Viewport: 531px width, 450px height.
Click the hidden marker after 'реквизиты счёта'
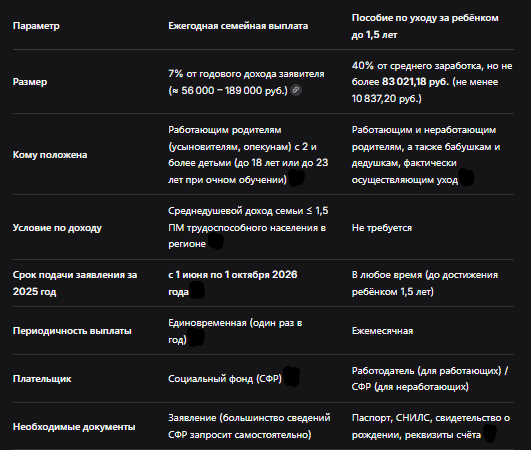tap(490, 433)
